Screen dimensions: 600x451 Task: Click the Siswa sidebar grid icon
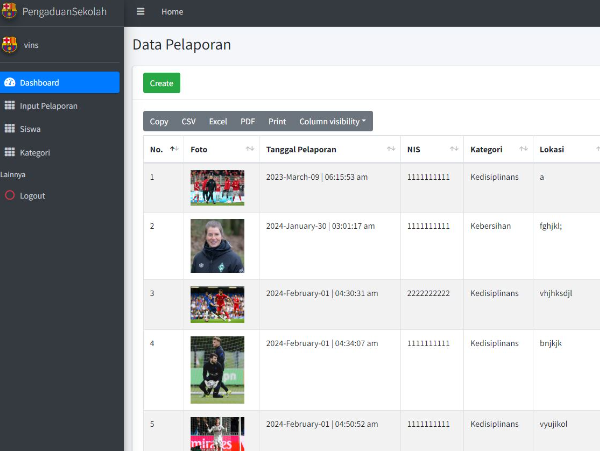click(x=10, y=129)
